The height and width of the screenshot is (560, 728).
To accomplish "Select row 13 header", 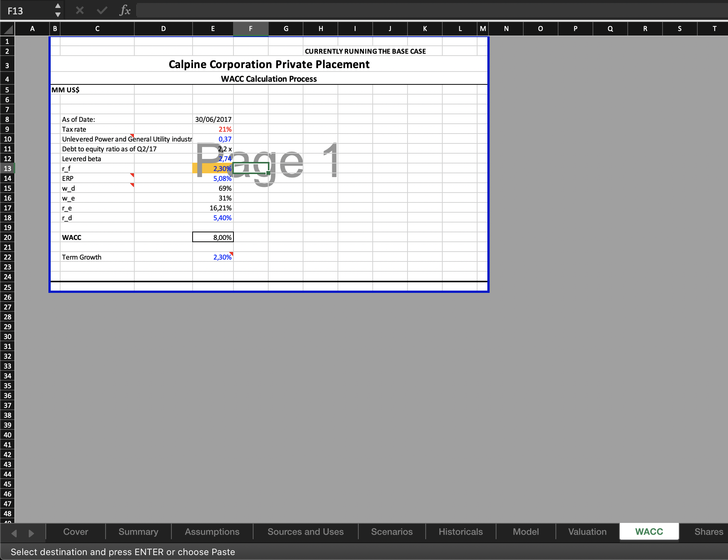I will point(8,168).
